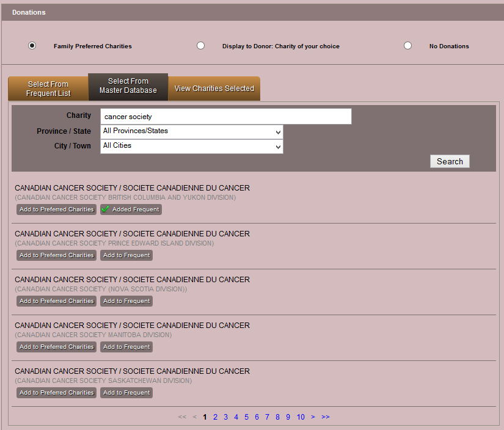Go to results page 7

pyautogui.click(x=267, y=417)
